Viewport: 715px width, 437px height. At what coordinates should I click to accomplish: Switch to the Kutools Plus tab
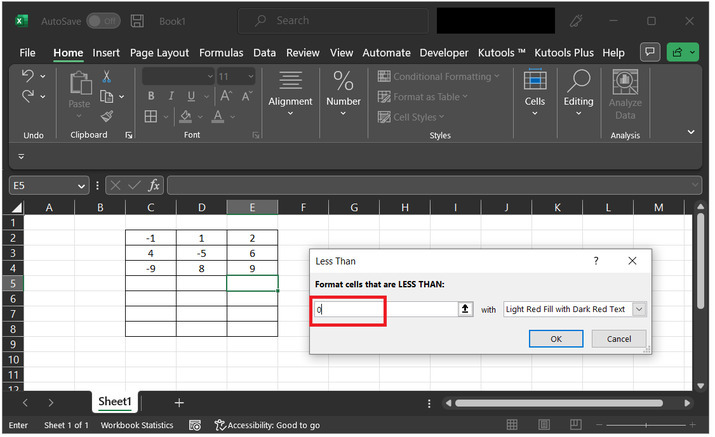click(564, 53)
